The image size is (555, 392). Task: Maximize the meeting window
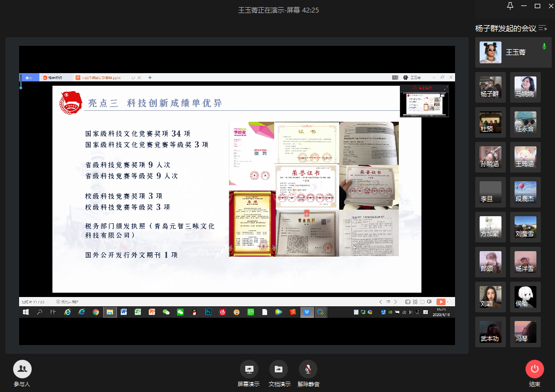[538, 6]
